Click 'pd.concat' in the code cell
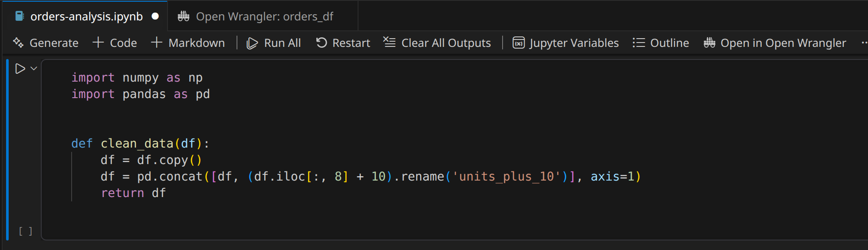 (x=170, y=177)
